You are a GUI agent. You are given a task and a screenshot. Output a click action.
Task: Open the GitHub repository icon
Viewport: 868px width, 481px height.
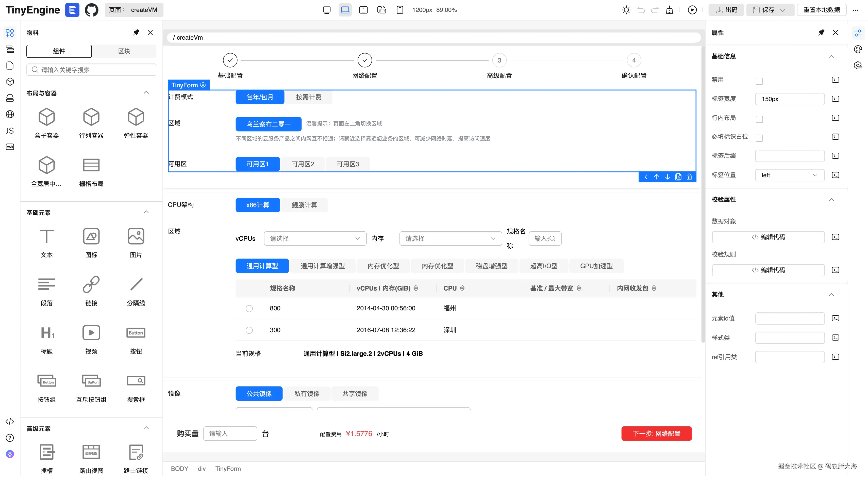91,10
